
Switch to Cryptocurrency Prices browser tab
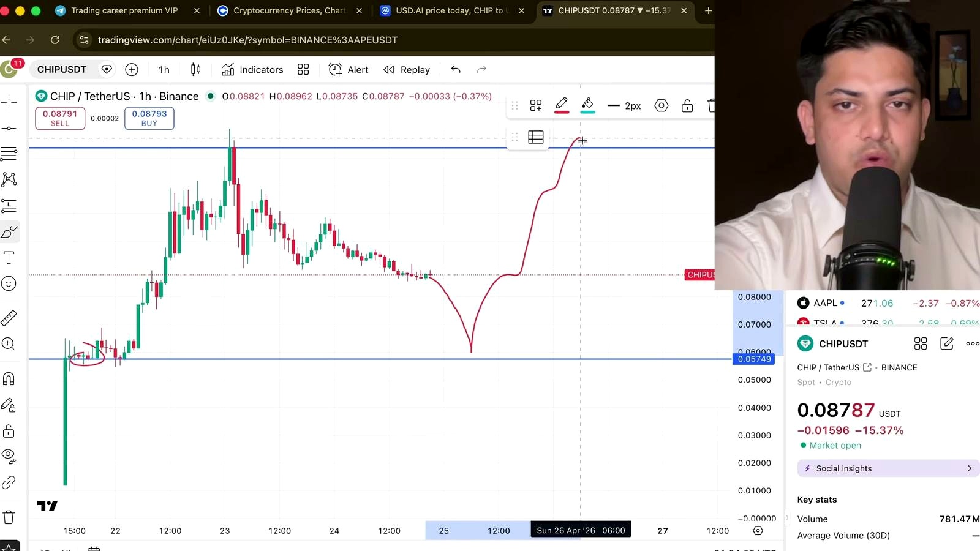point(290,10)
